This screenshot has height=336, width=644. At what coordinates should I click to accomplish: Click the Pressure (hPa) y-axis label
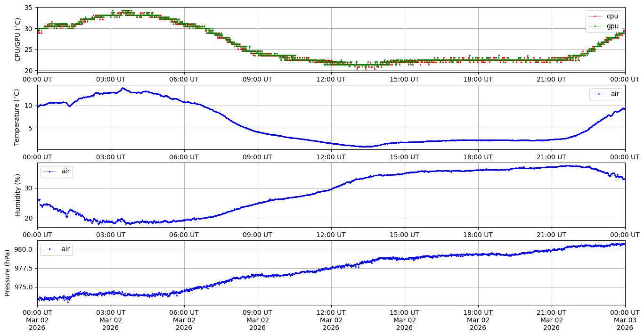[x=8, y=273]
